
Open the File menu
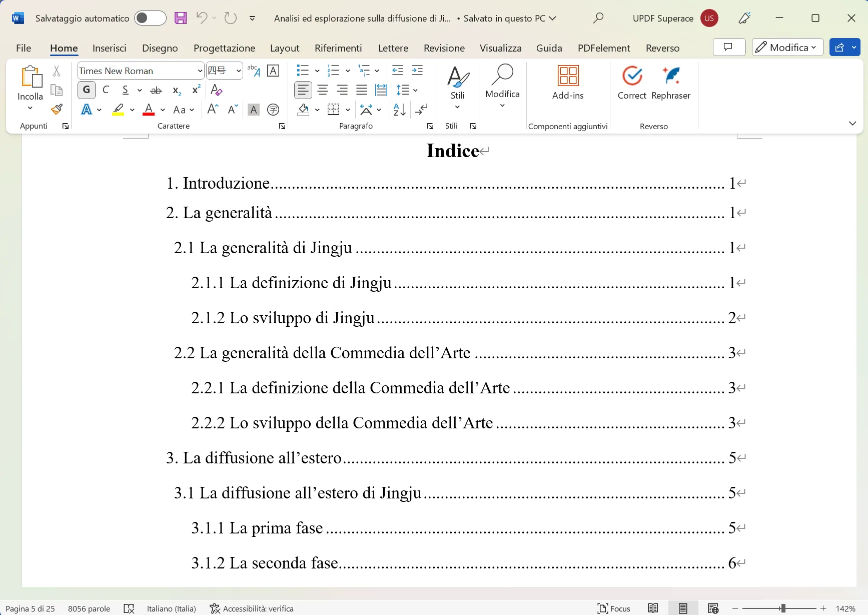coord(24,48)
